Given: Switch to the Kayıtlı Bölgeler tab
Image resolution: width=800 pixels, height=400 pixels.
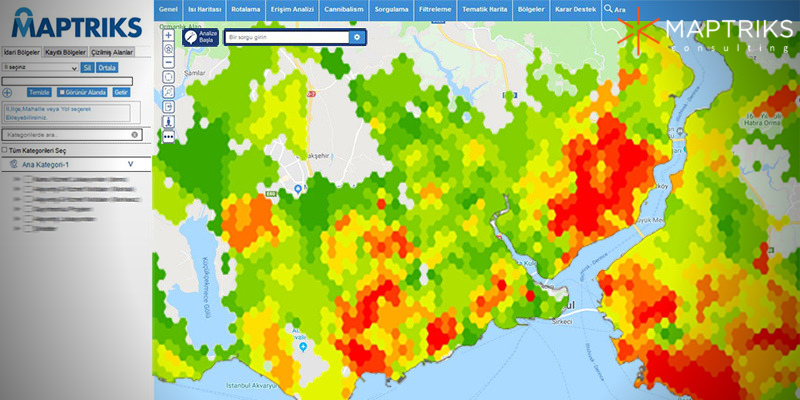Looking at the screenshot, I should click(x=66, y=51).
